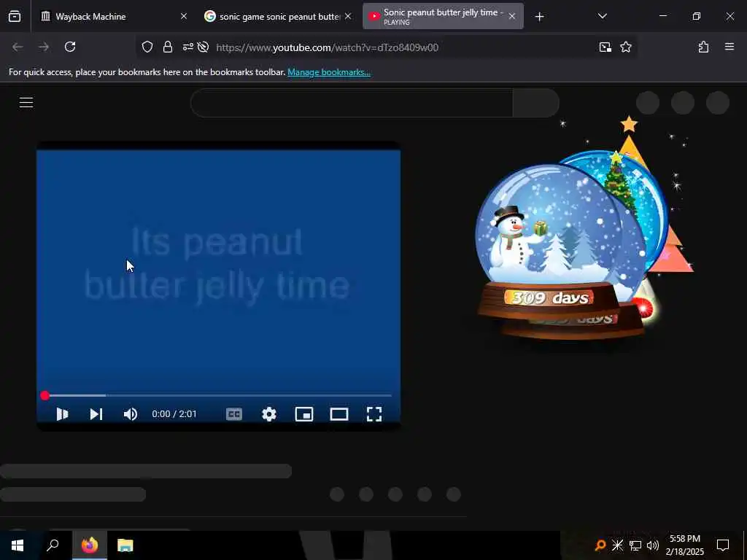This screenshot has height=560, width=747.
Task: Open tracking protection shield panel
Action: 147,47
